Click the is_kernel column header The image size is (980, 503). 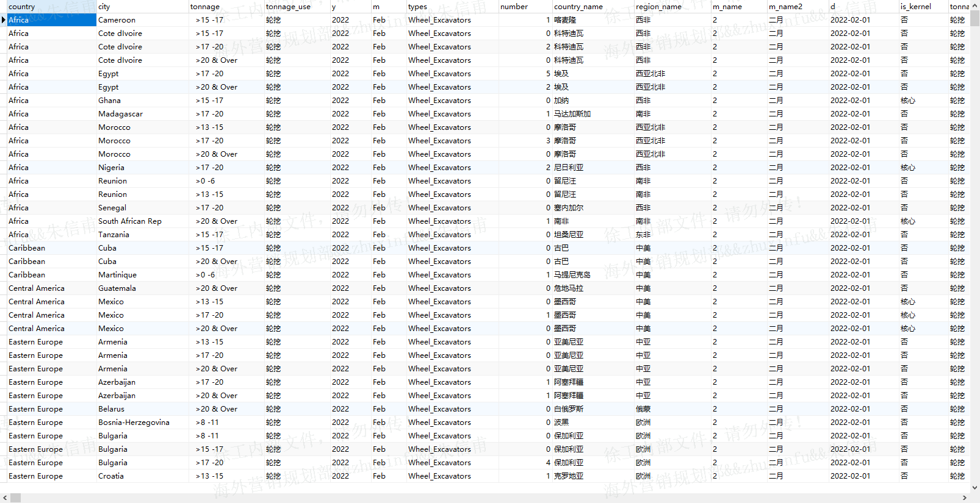tap(921, 7)
